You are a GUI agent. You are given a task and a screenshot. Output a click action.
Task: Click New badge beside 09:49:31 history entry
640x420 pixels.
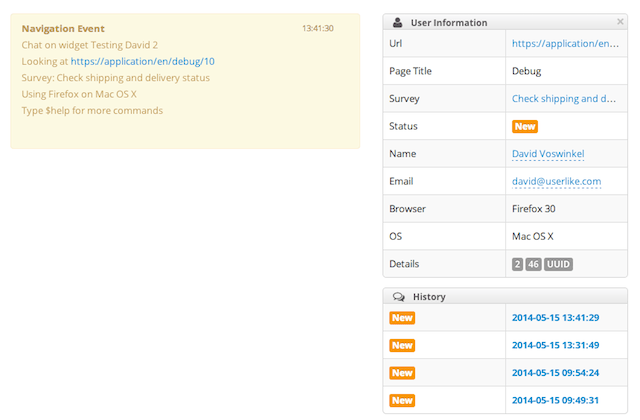coord(402,400)
